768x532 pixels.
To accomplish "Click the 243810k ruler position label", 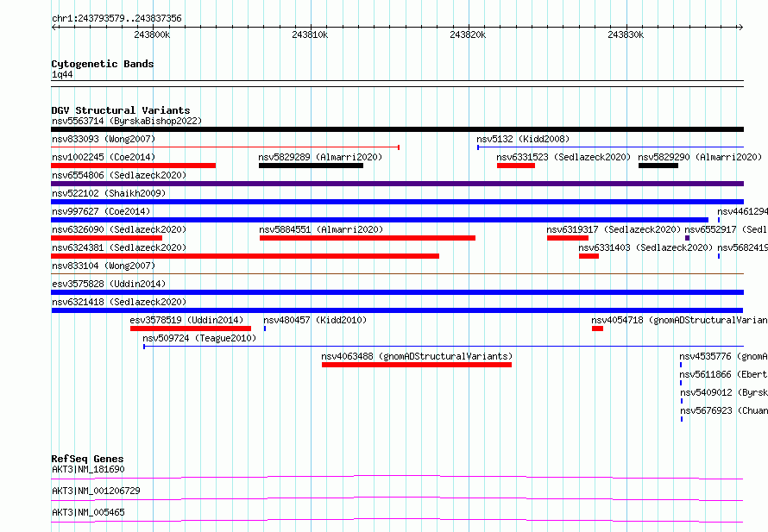I will (310, 34).
